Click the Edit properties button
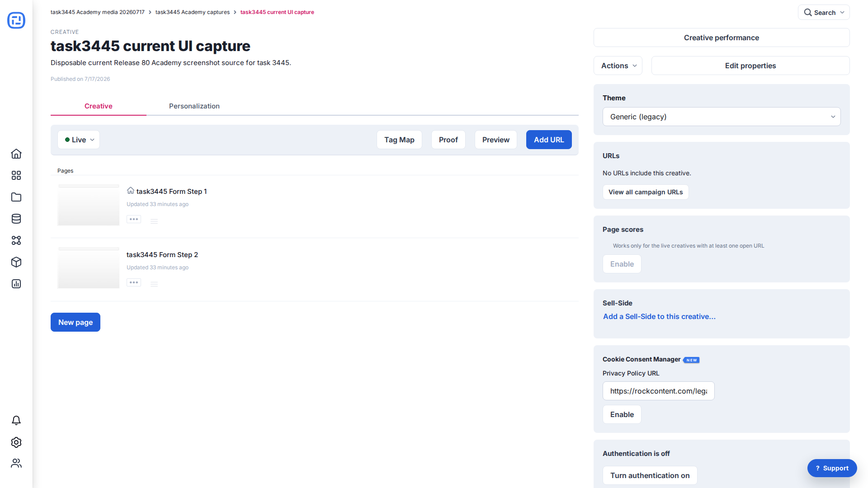The height and width of the screenshot is (488, 868). [x=750, y=66]
